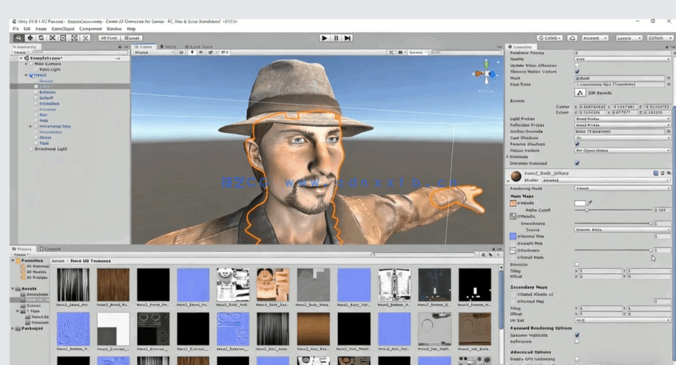Click the scene orientation gizmo
This screenshot has width=676, height=365.
(486, 75)
